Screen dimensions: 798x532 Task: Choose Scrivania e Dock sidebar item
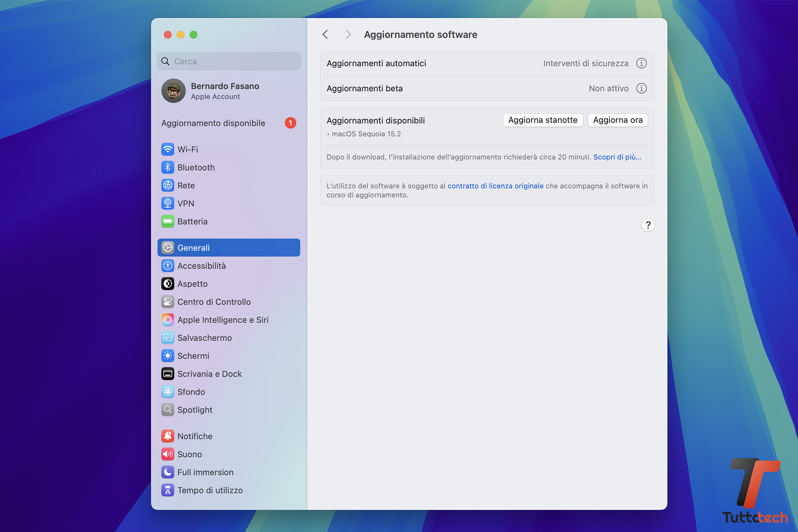(x=209, y=374)
